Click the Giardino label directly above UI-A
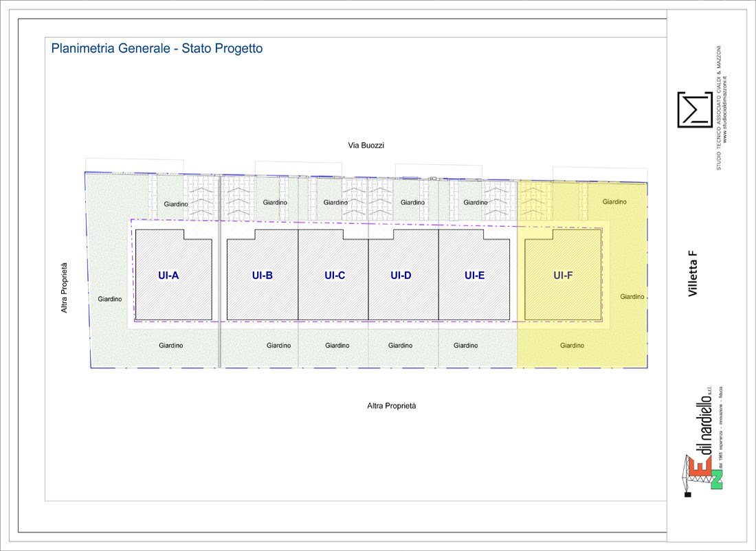Viewport: 756px width, 551px height. [176, 204]
